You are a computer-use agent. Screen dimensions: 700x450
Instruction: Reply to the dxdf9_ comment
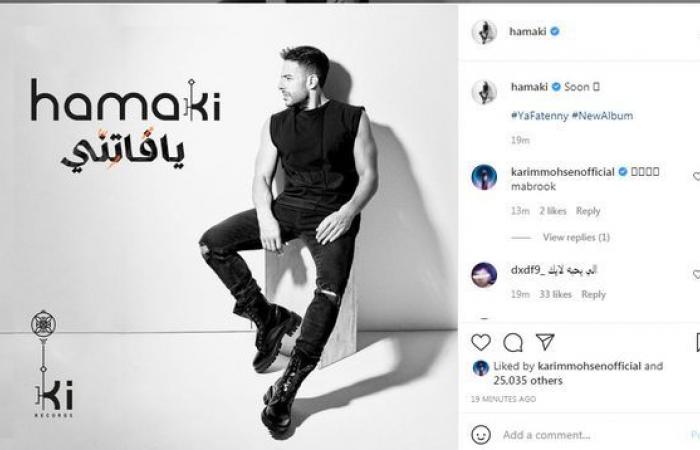pos(593,294)
